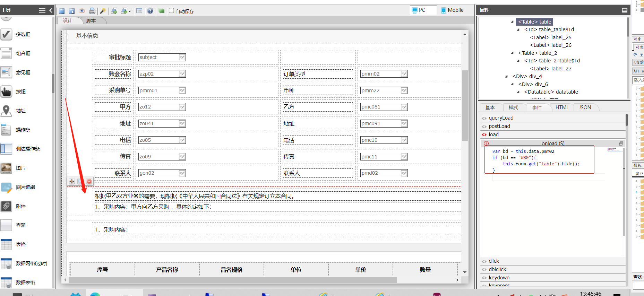
Task: Open the 基本 properties tab
Action: (490, 107)
